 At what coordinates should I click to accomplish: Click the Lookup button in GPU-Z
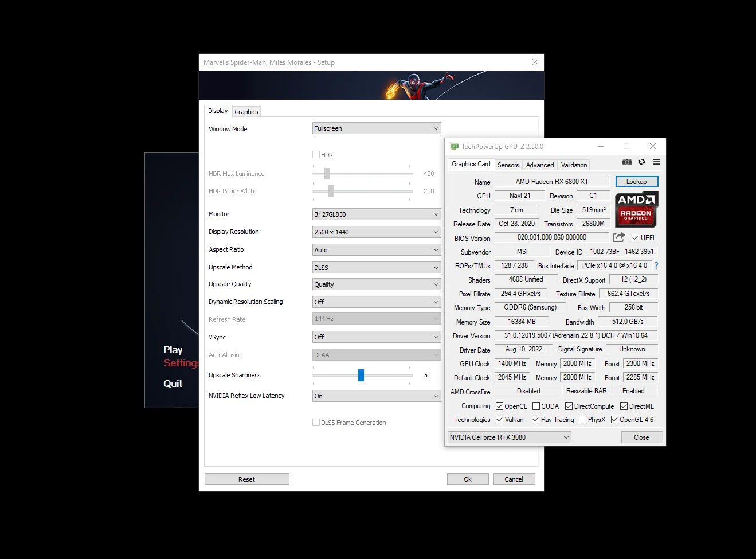[637, 182]
